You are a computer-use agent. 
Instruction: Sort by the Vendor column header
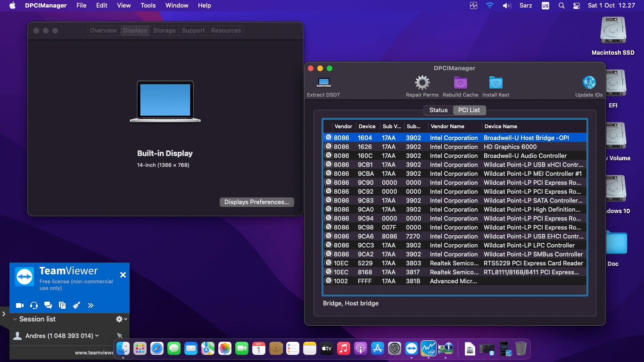(343, 126)
